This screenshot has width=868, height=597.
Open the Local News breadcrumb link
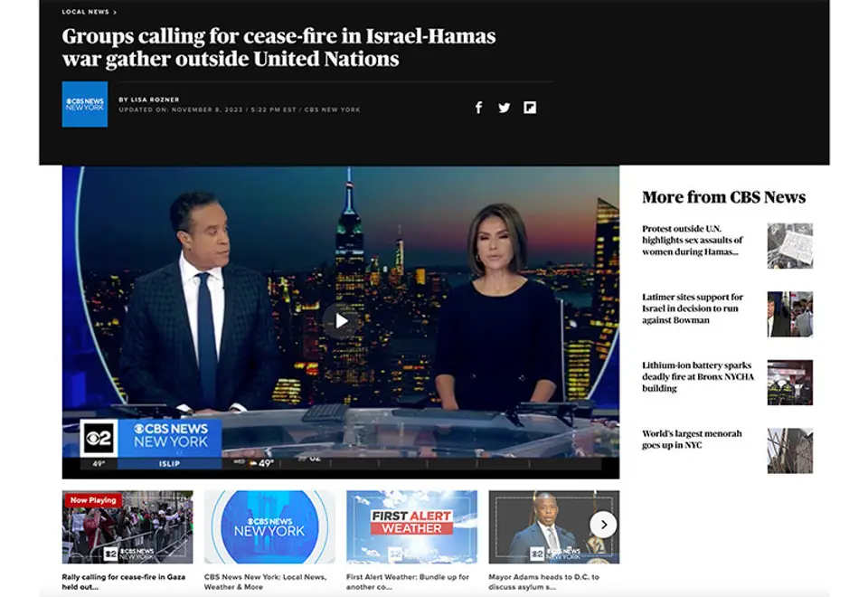(x=89, y=12)
